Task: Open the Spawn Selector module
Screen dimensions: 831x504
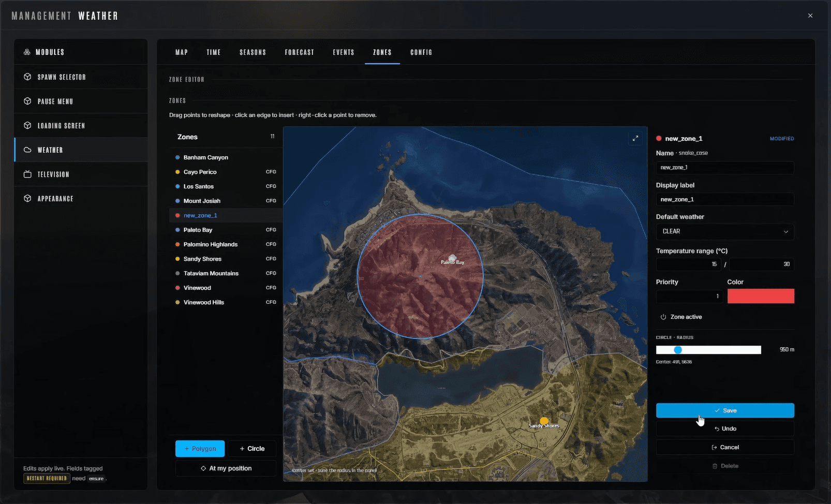Action: [x=81, y=77]
